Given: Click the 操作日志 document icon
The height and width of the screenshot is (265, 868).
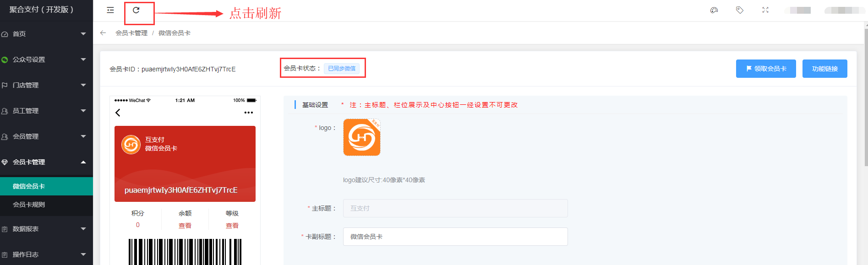Looking at the screenshot, I should 5,254.
